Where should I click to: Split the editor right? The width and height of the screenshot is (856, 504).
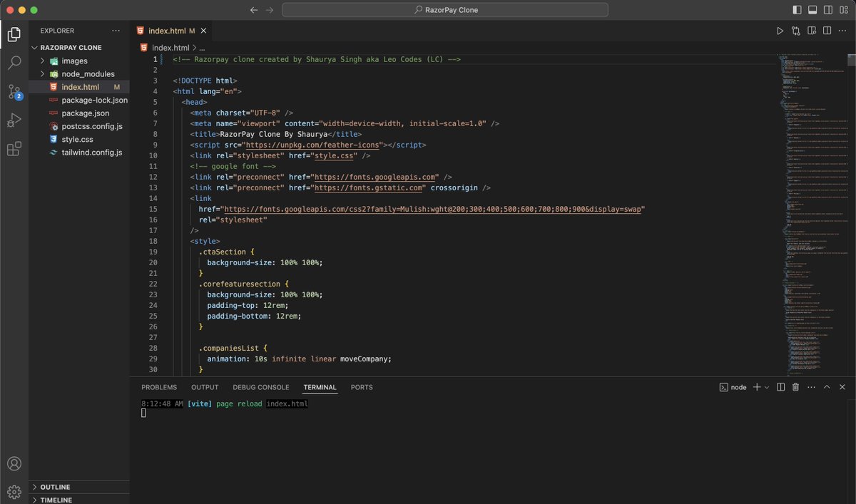point(827,31)
